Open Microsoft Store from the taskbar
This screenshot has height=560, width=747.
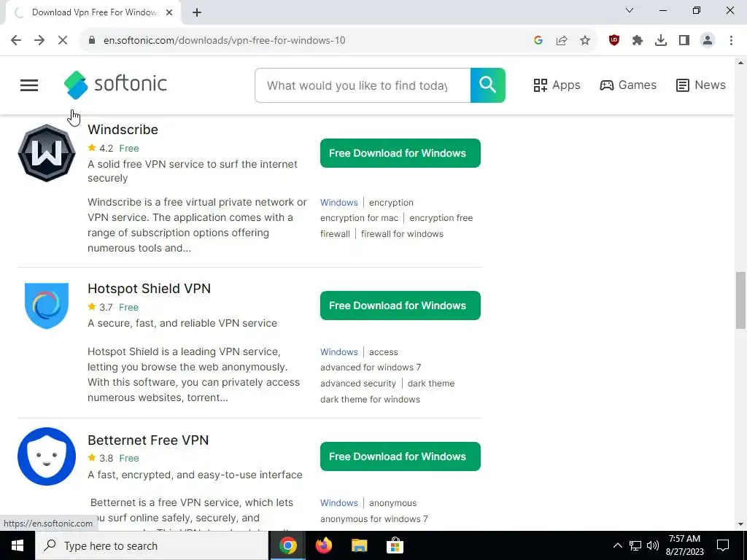click(x=395, y=545)
